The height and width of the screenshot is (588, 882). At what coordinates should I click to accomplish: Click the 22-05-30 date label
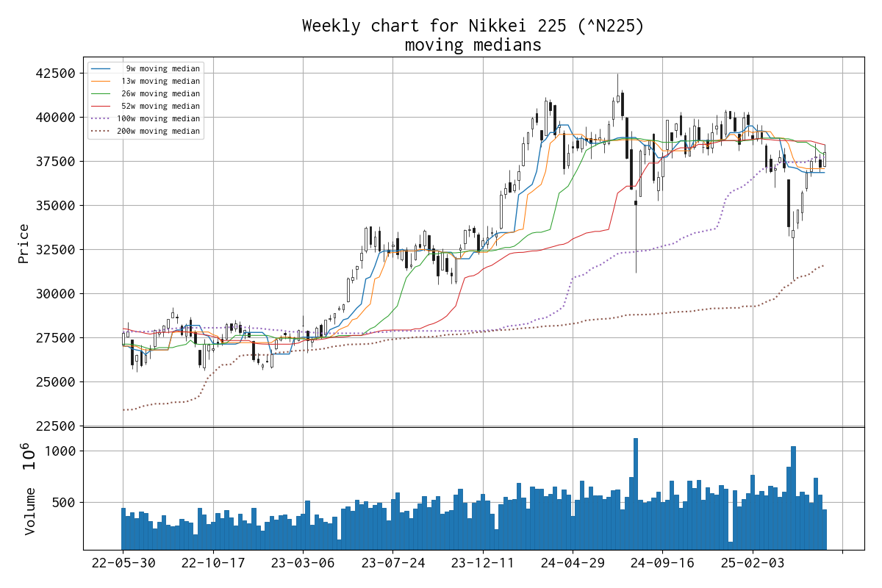123,563
